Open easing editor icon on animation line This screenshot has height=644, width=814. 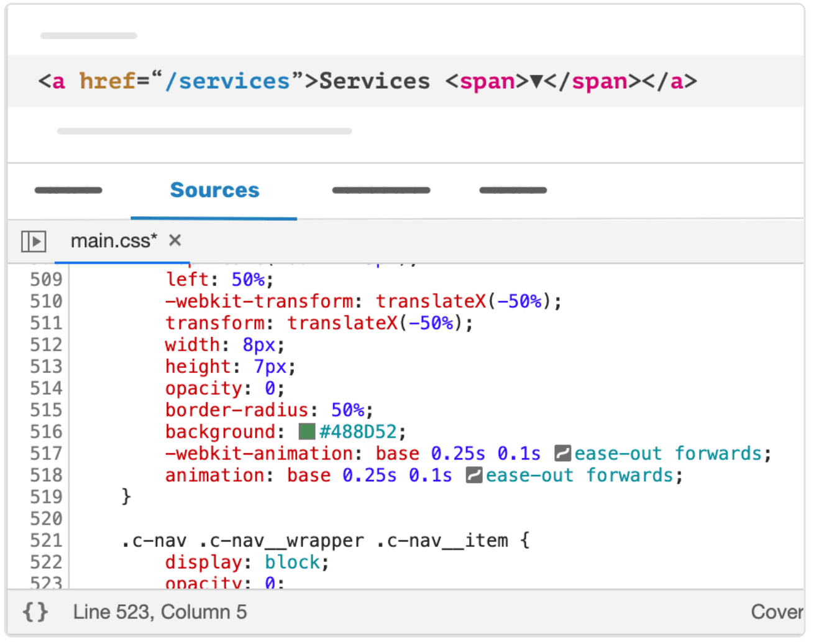point(474,476)
